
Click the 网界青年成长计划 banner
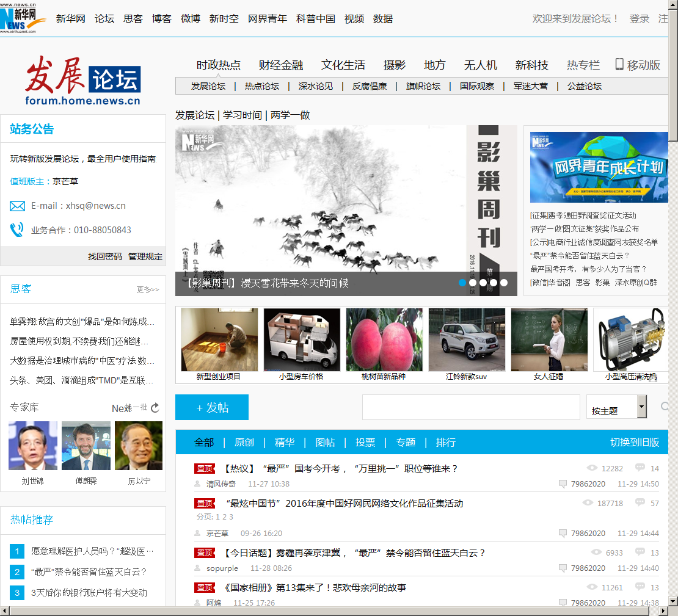click(599, 167)
